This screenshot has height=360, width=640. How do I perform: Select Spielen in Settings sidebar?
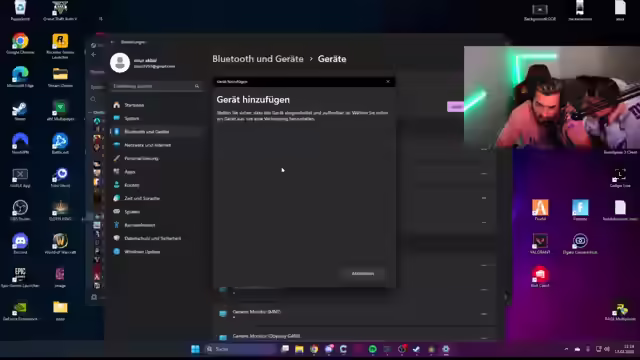coord(156,211)
